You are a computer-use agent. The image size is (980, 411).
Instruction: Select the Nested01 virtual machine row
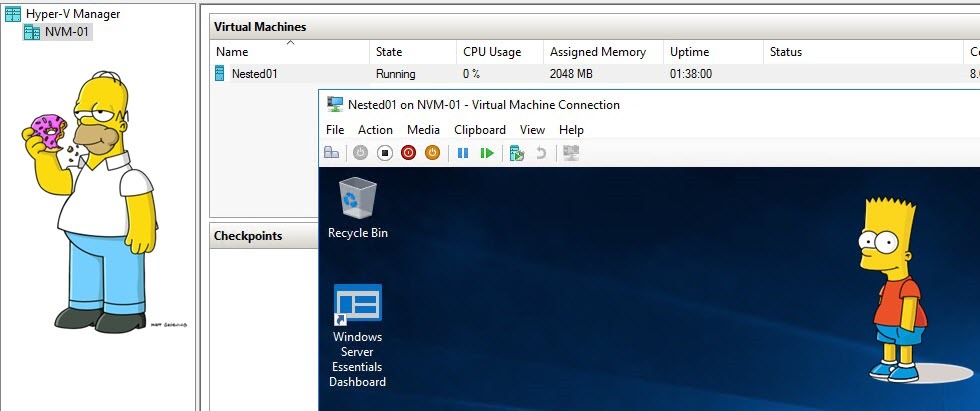point(254,74)
